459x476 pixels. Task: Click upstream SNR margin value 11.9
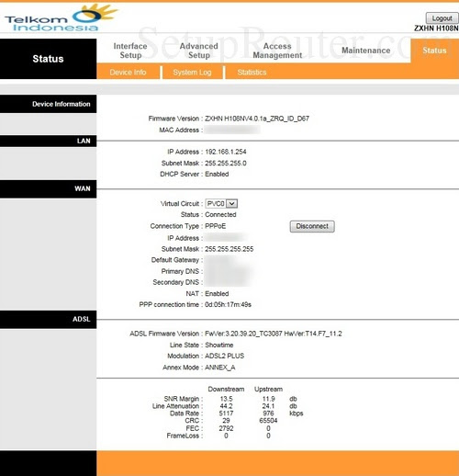pos(268,399)
